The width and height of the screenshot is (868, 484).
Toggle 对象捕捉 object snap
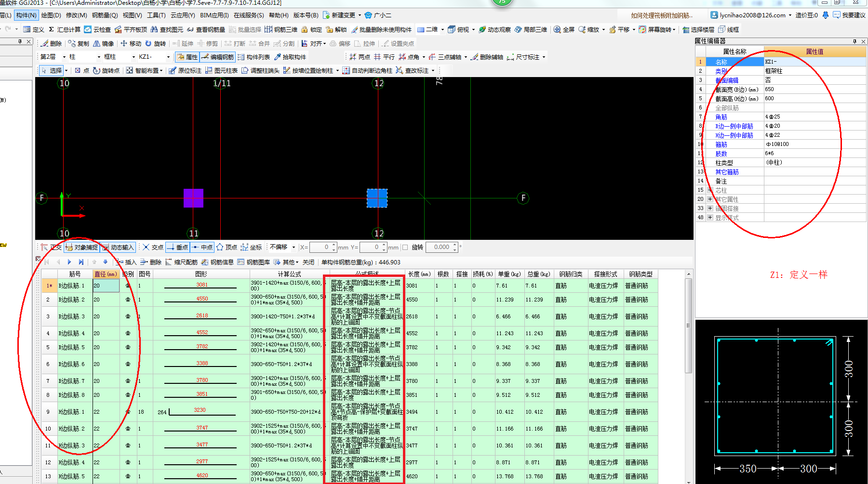pos(81,247)
